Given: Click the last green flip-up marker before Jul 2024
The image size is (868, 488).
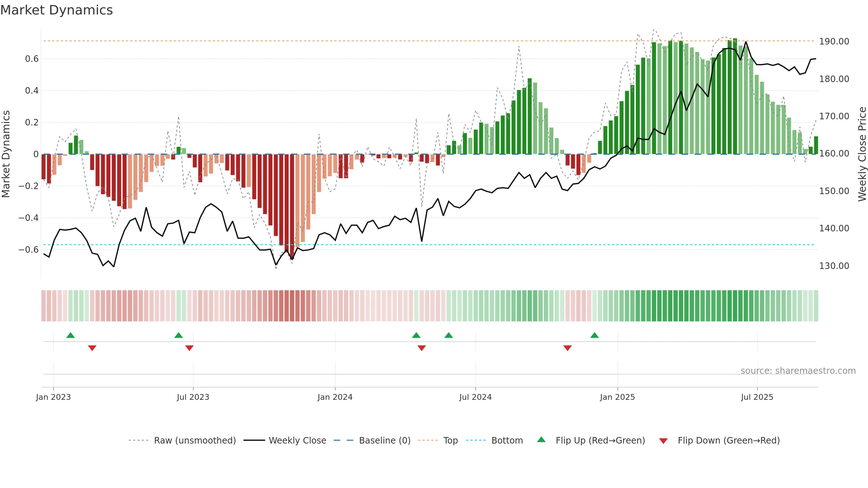Looking at the screenshot, I should click(x=449, y=335).
